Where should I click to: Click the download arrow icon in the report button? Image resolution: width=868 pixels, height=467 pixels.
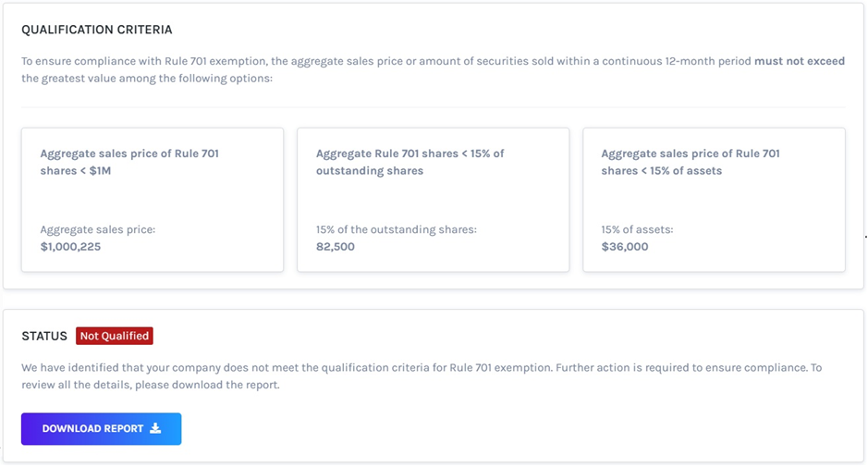[x=155, y=429]
